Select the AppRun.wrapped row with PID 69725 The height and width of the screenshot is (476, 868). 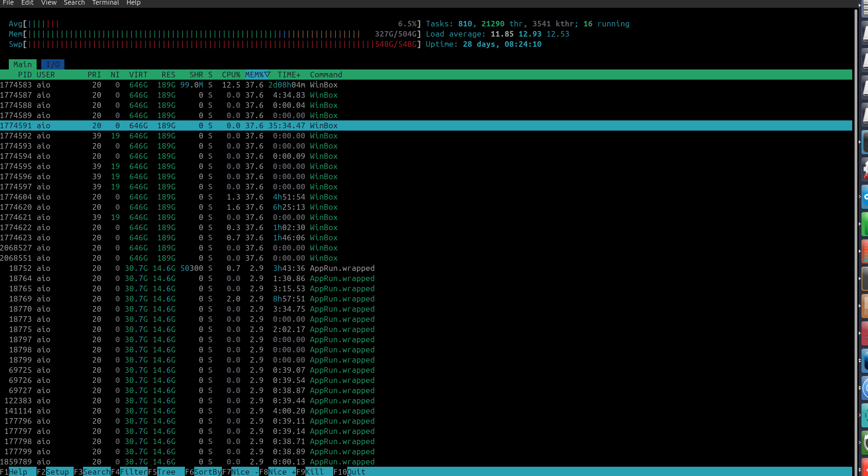pos(426,370)
